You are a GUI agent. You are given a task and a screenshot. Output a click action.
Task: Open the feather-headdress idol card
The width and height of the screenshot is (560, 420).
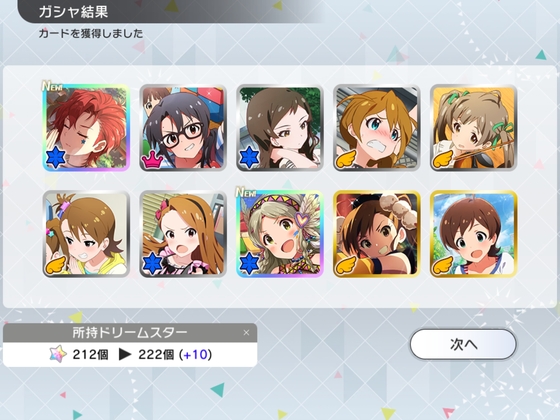pos(280,234)
